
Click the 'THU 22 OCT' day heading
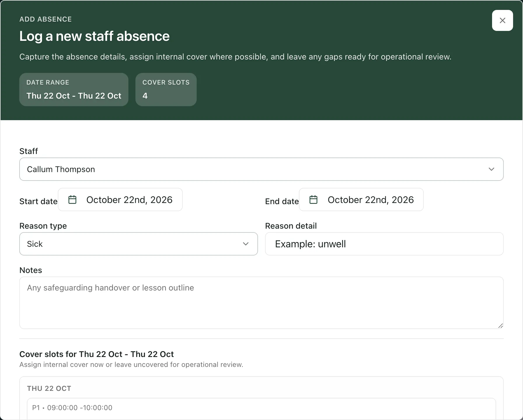[49, 388]
